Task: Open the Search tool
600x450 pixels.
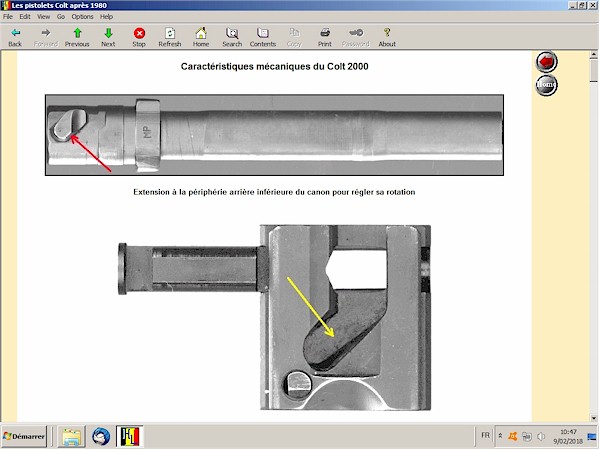Action: [x=232, y=37]
